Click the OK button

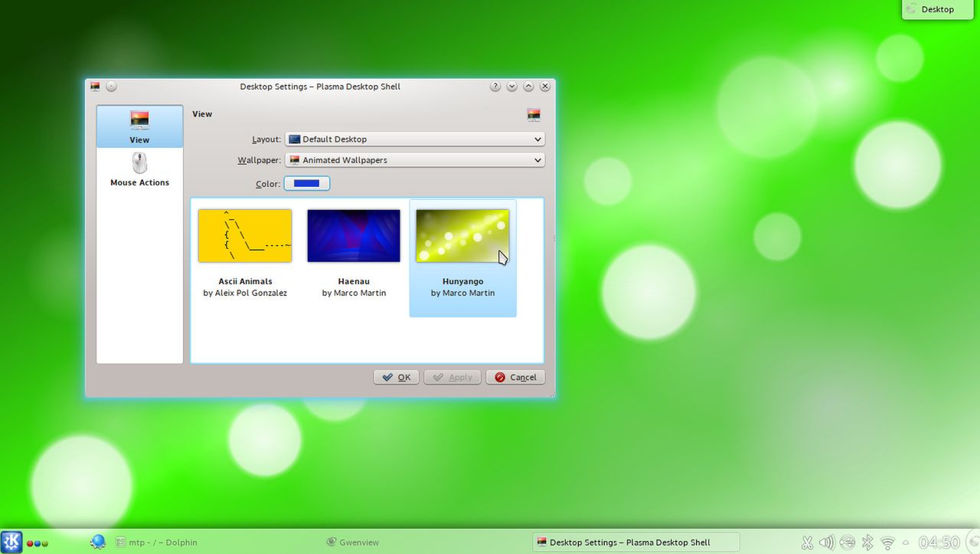397,377
